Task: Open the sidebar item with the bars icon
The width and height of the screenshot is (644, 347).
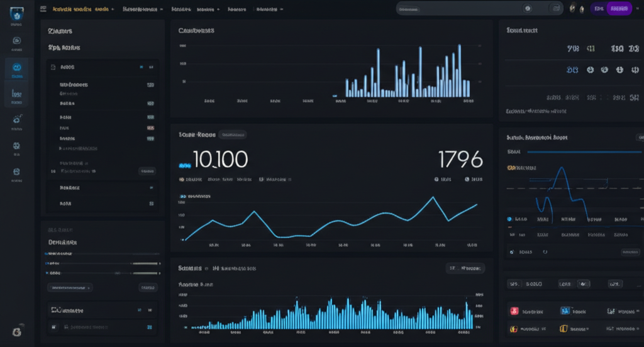Action: tap(16, 94)
